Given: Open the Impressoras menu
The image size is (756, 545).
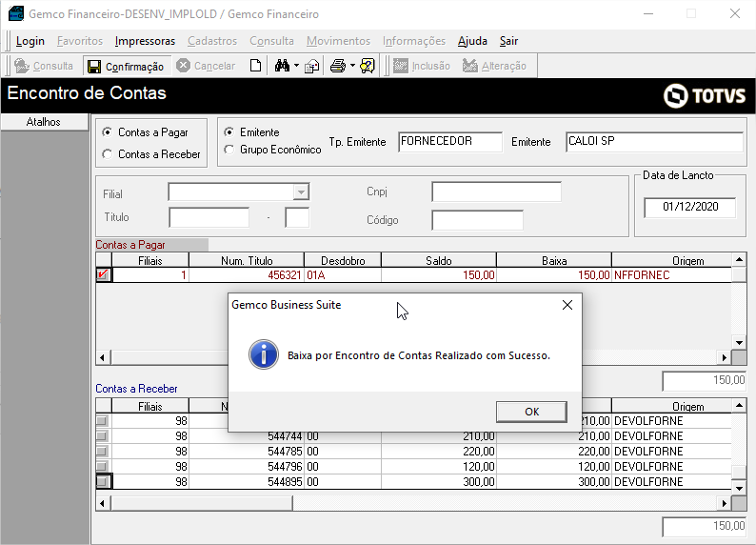Looking at the screenshot, I should click(x=145, y=41).
